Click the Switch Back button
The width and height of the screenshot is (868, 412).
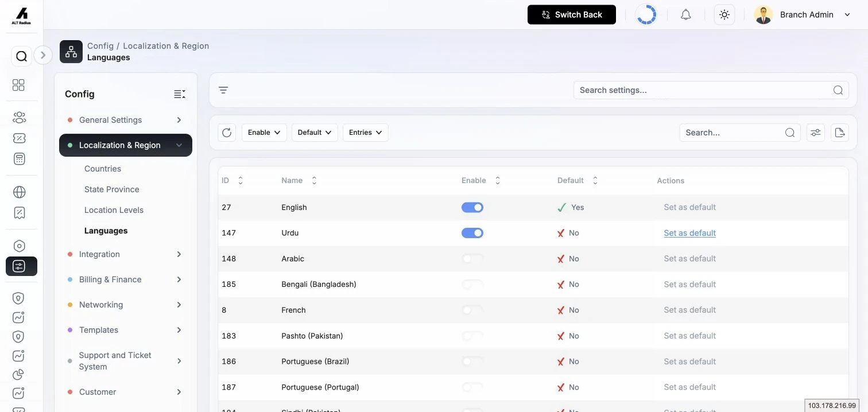(572, 15)
